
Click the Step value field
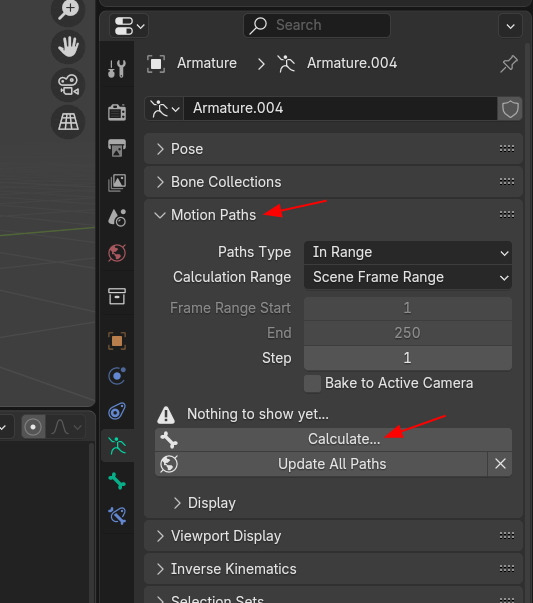[408, 358]
